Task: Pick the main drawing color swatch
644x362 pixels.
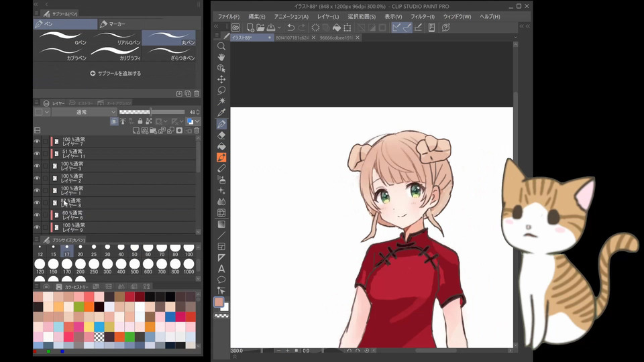Action: pyautogui.click(x=219, y=302)
